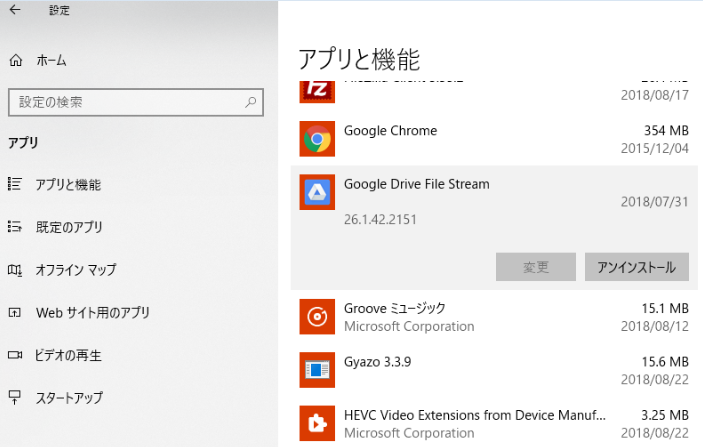Select the アプリと機能 list icon

point(14,184)
